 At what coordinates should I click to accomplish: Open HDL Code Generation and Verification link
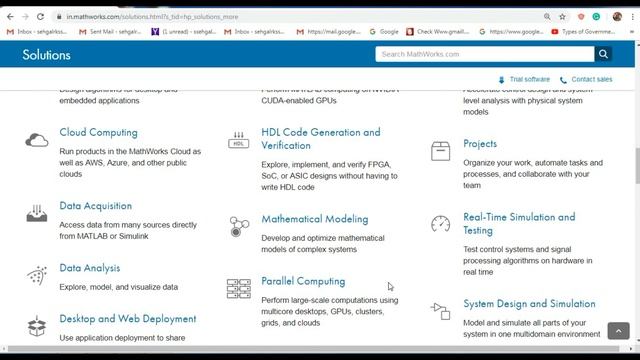click(x=321, y=139)
